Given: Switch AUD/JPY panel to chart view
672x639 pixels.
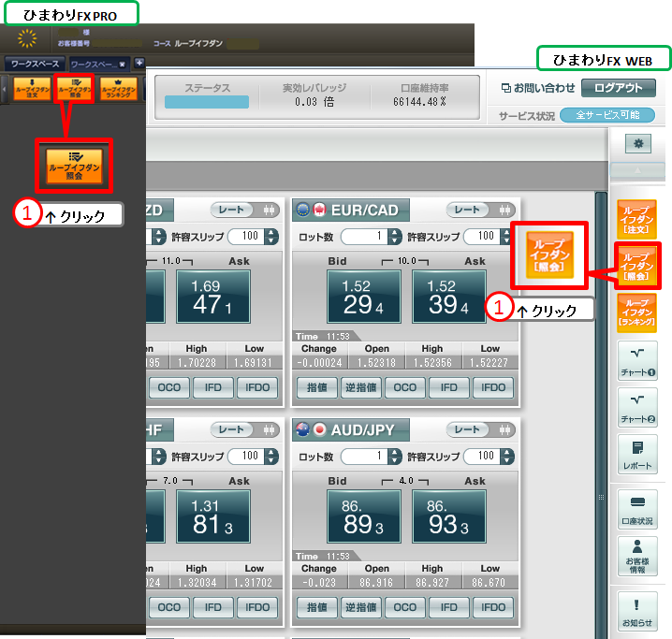Looking at the screenshot, I should click(504, 429).
